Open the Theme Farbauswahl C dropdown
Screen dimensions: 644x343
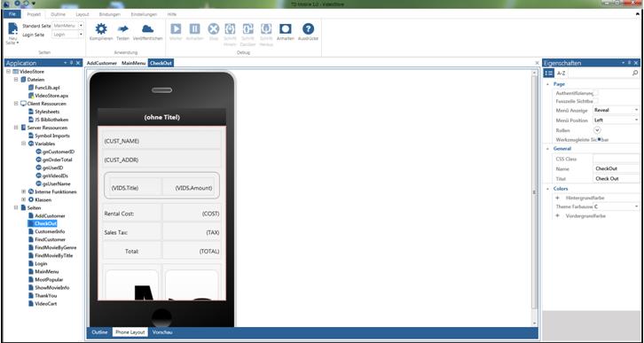[x=617, y=207]
